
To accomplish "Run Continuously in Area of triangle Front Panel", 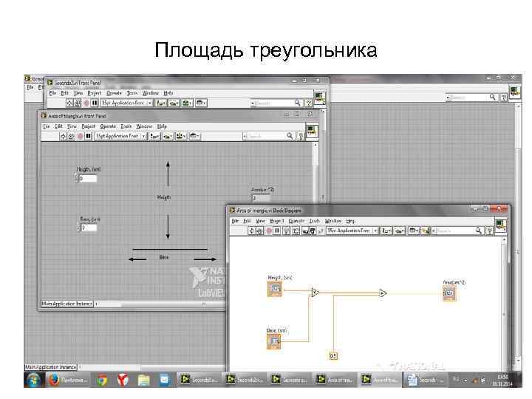I will tap(71, 137).
